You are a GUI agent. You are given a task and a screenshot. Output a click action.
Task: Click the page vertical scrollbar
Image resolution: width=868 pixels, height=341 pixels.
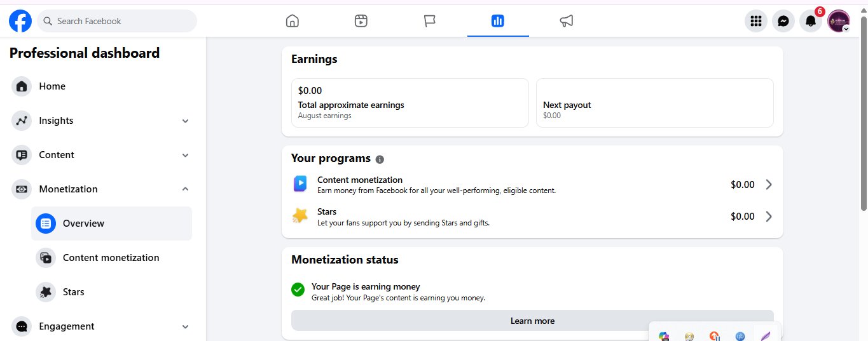[863, 114]
